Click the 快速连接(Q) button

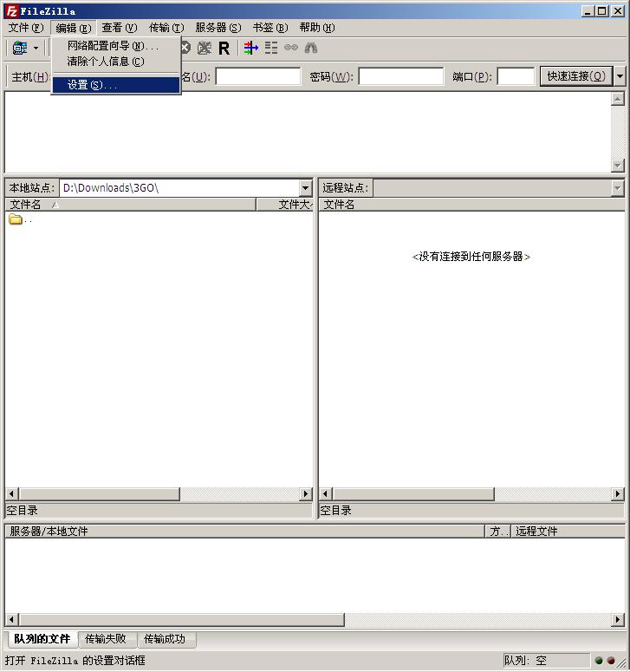coord(576,76)
